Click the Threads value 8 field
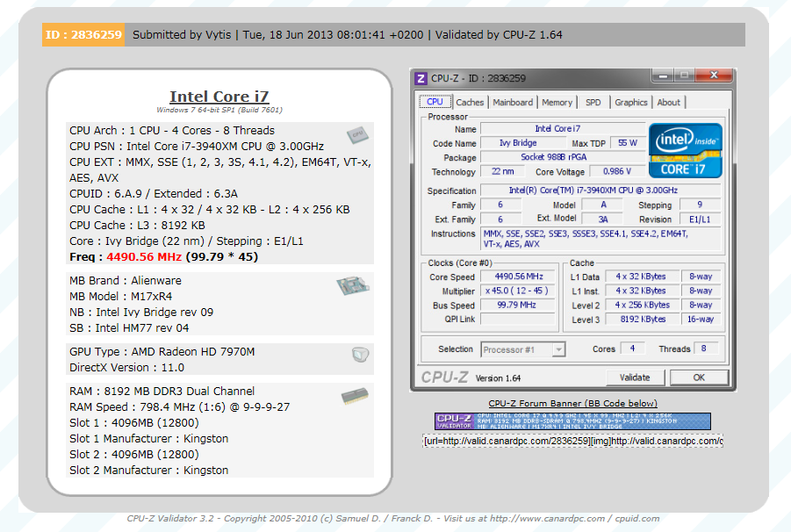Viewport: 791px width, 532px height. point(705,349)
